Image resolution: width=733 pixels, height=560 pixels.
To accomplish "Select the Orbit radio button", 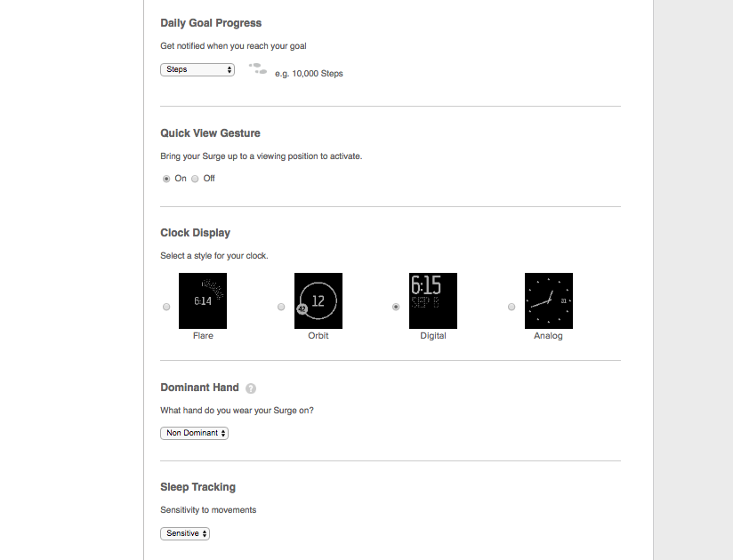I will tap(281, 307).
